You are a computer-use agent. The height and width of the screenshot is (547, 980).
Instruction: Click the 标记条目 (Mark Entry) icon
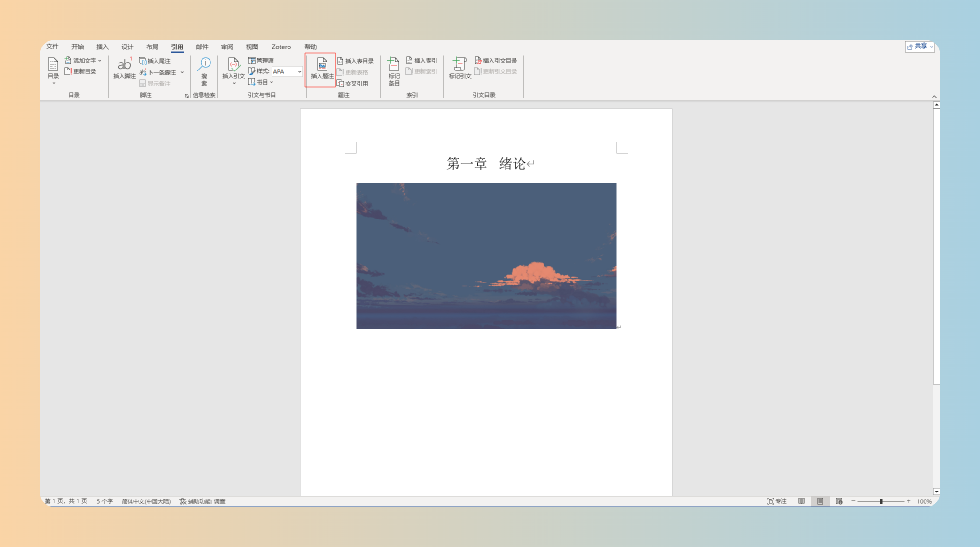[394, 70]
